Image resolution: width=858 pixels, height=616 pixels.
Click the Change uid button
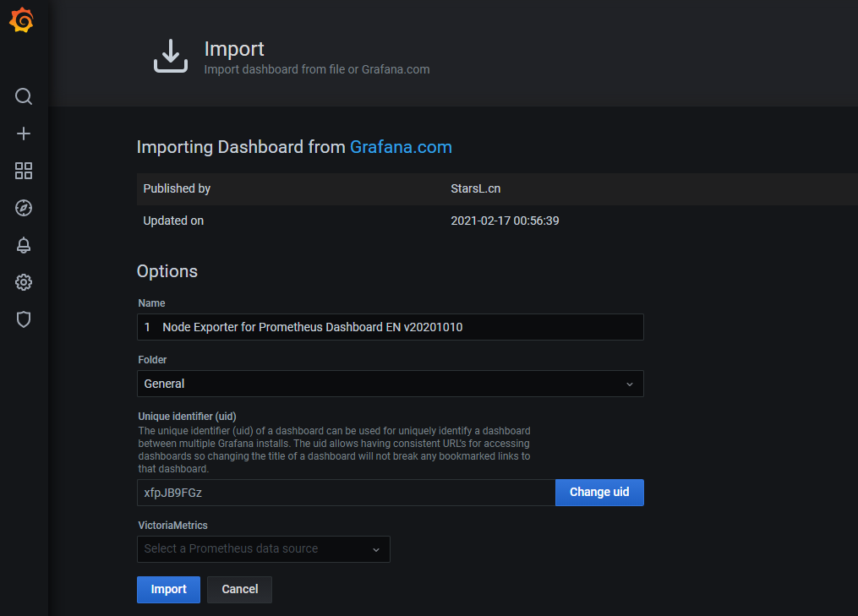(599, 493)
